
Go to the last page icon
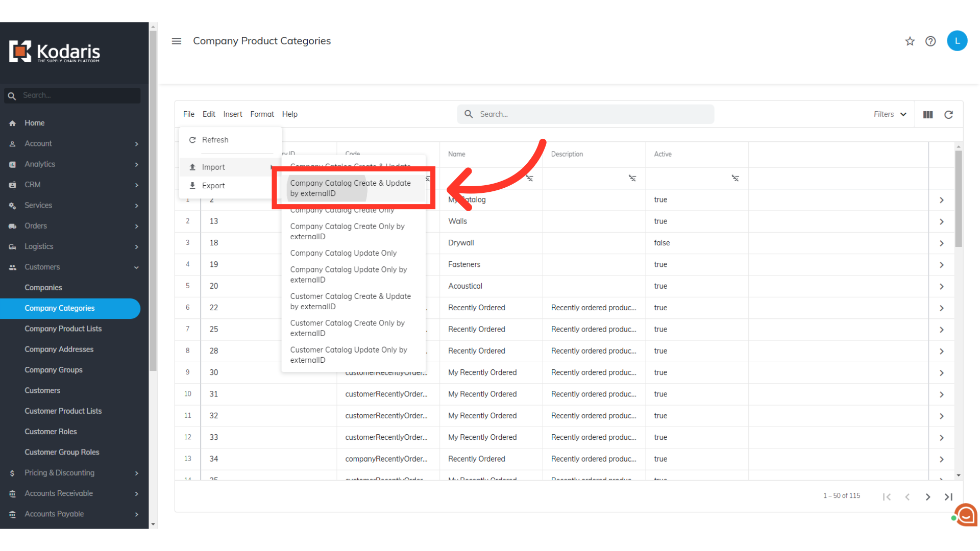click(x=948, y=496)
